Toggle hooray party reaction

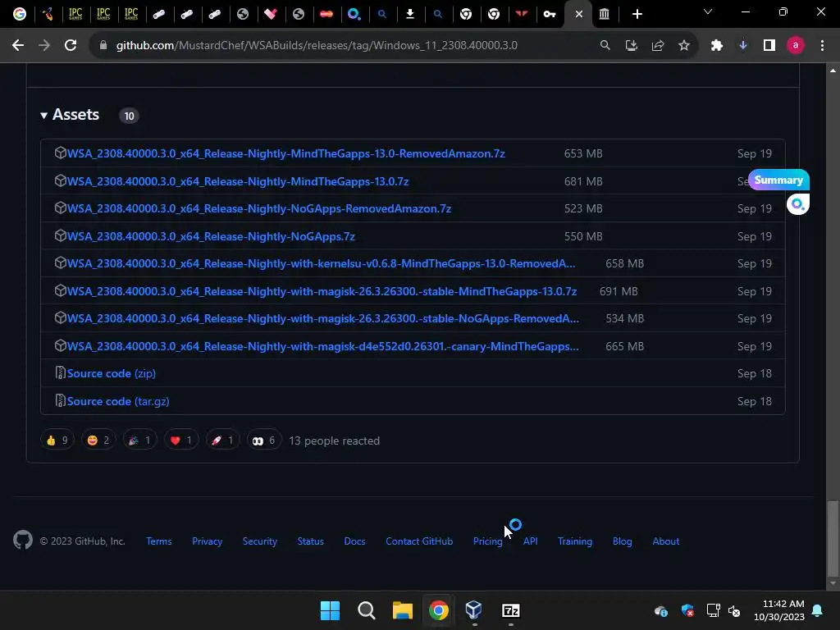click(x=139, y=441)
